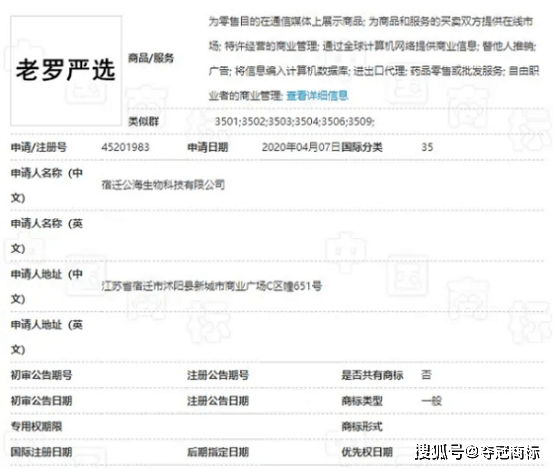Select the application number 45201983
The image size is (554, 469).
[x=125, y=147]
